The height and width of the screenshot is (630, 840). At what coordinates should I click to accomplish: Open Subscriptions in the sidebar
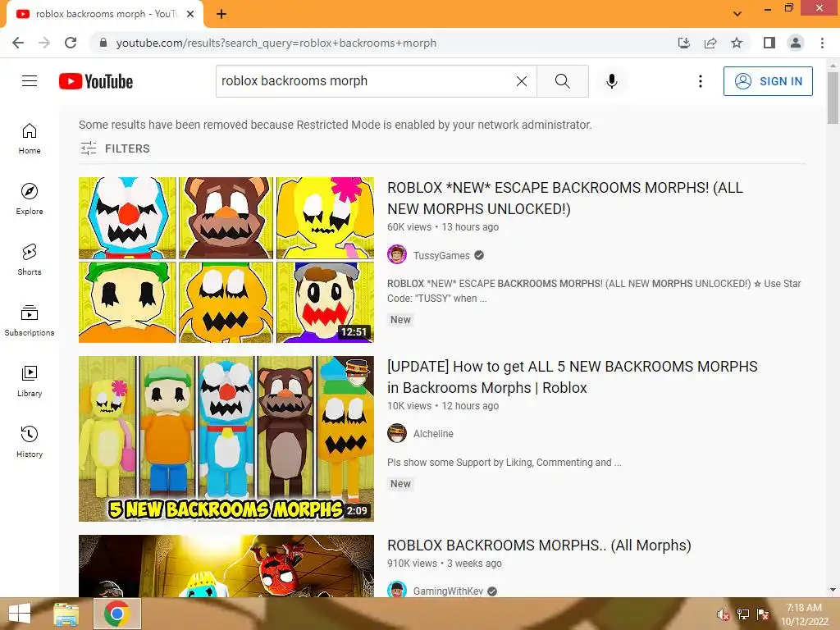click(x=30, y=321)
